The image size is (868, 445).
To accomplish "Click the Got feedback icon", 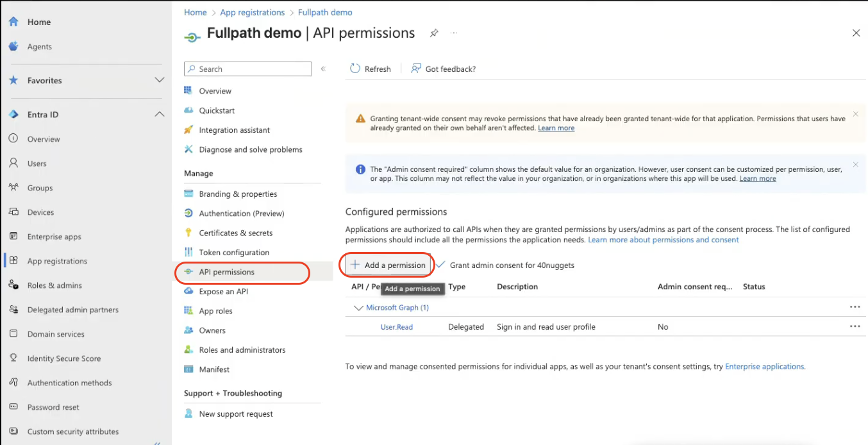I will pyautogui.click(x=417, y=69).
